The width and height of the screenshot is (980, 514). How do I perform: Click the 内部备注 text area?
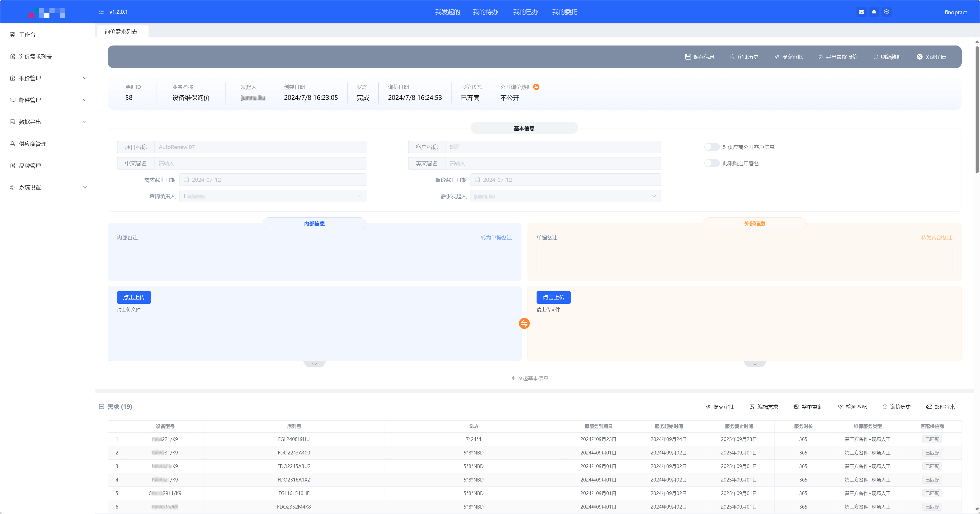click(314, 259)
